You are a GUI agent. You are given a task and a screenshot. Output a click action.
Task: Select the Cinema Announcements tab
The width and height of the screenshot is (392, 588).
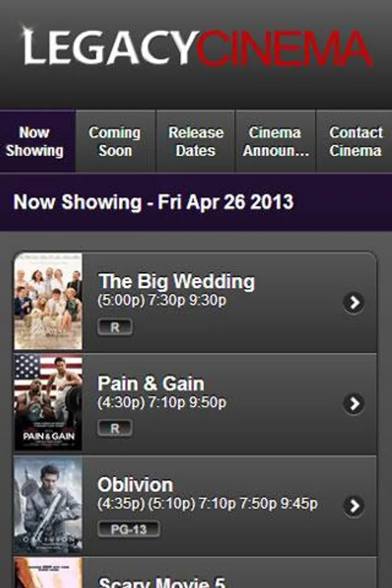pos(275,141)
